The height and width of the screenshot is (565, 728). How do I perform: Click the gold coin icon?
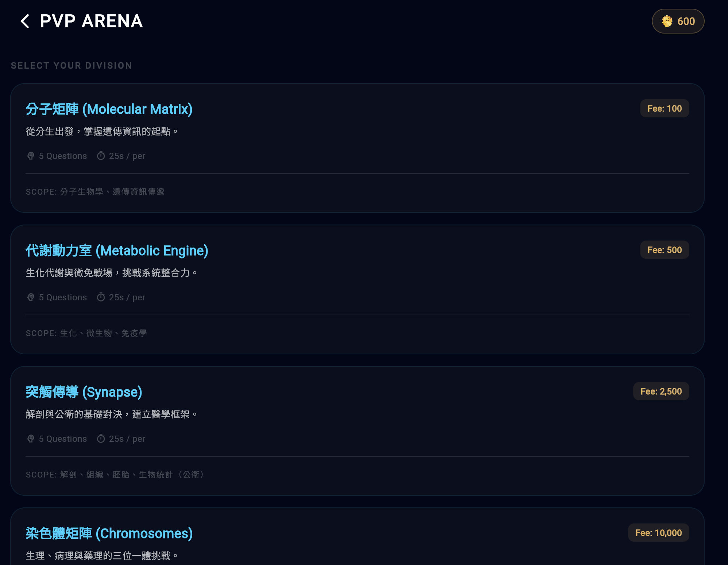point(667,21)
